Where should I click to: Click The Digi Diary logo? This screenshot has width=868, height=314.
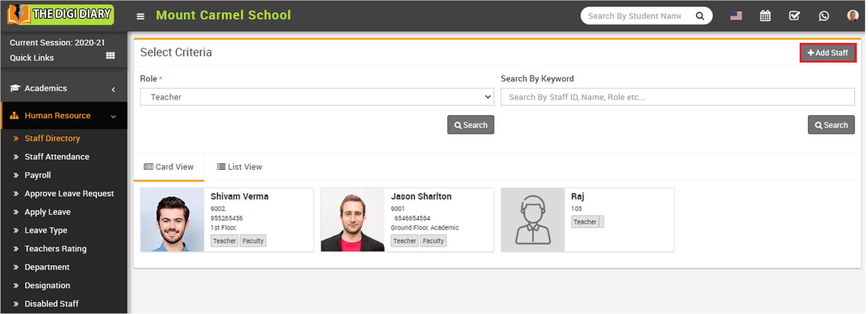(x=61, y=15)
